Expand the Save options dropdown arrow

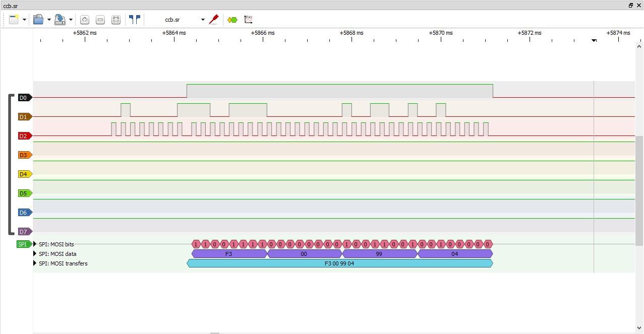pyautogui.click(x=71, y=20)
